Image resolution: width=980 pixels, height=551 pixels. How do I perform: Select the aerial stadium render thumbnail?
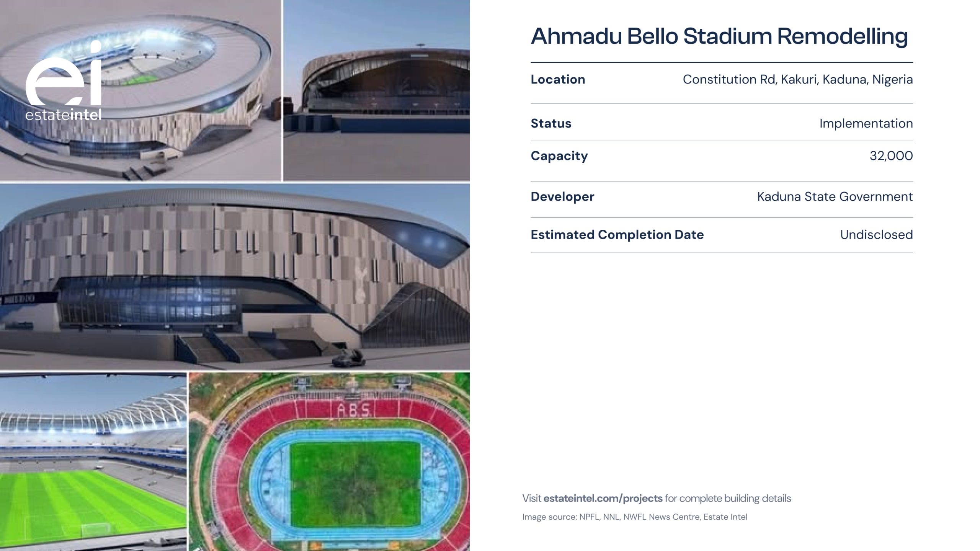140,90
